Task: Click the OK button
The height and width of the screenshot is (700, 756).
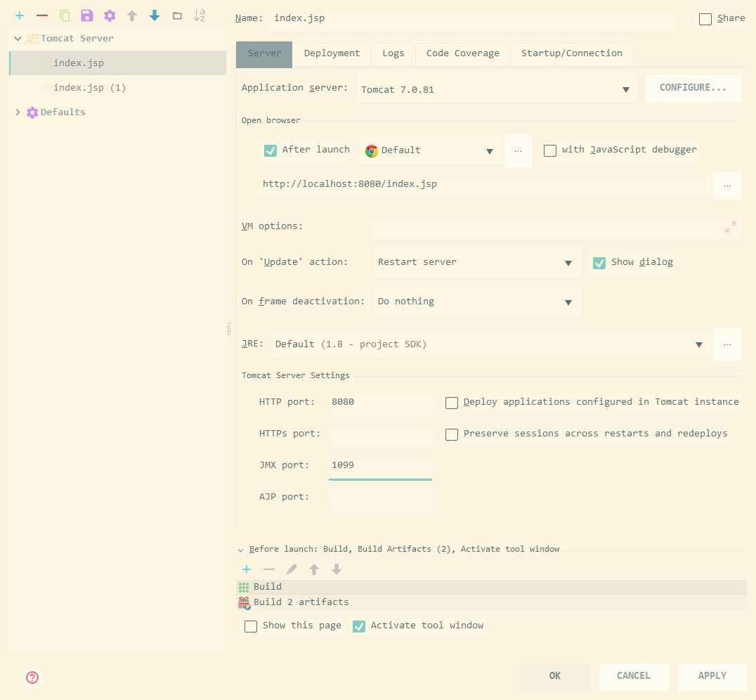Action: point(555,676)
